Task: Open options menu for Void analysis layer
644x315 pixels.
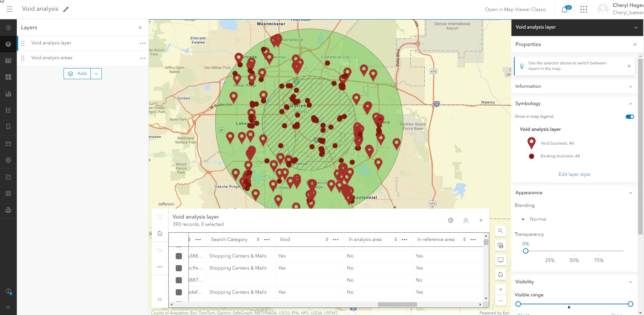Action: pyautogui.click(x=142, y=43)
